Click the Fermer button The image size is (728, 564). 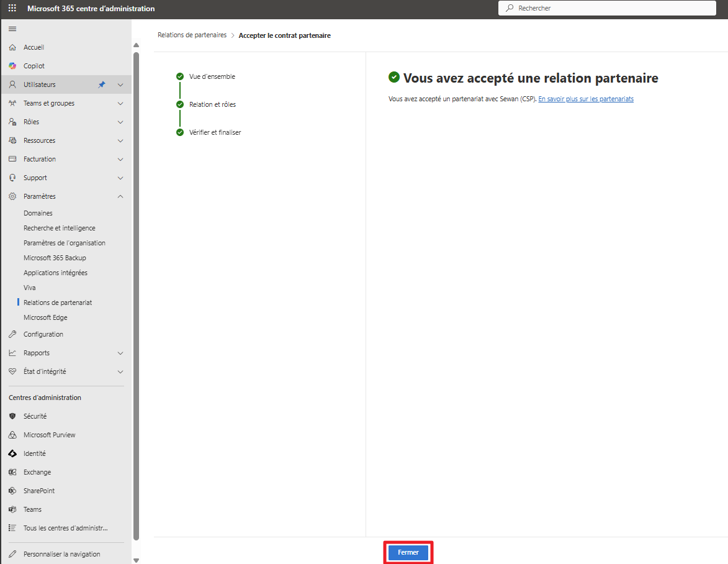tap(408, 552)
